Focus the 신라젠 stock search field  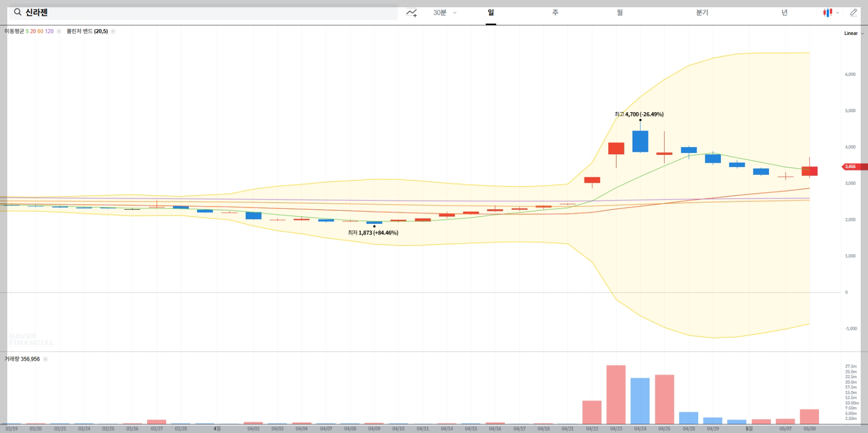(x=203, y=12)
